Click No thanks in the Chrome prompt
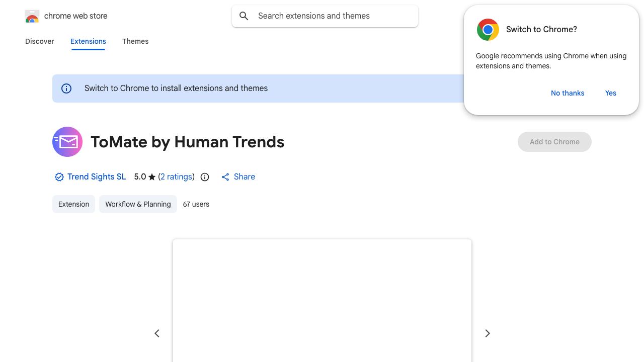Image resolution: width=644 pixels, height=362 pixels. [x=568, y=93]
